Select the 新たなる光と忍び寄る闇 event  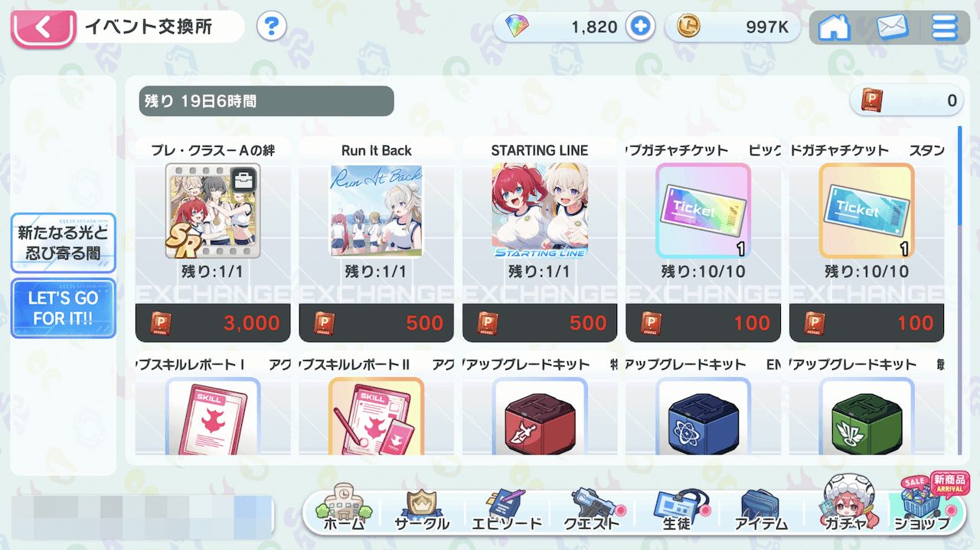coord(63,243)
